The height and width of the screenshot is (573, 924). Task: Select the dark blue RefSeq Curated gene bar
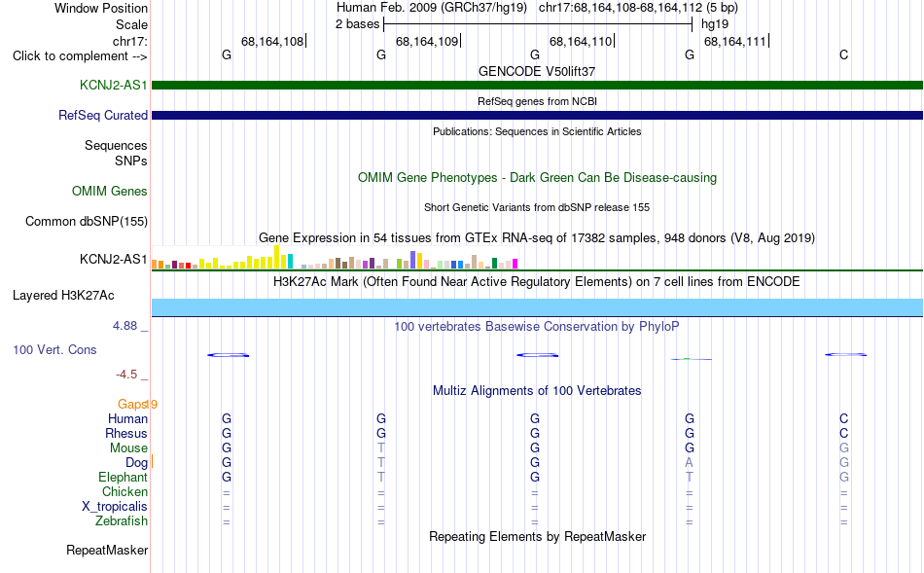(537, 115)
